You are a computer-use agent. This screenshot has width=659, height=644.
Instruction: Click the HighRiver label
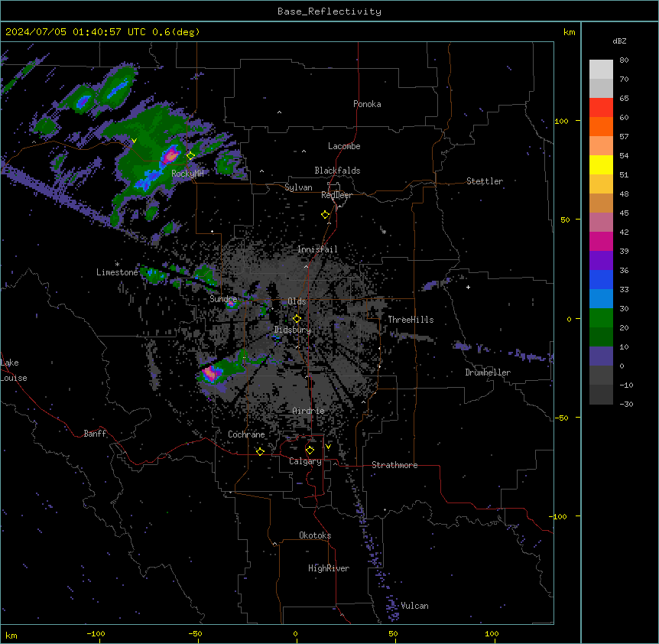click(x=329, y=568)
